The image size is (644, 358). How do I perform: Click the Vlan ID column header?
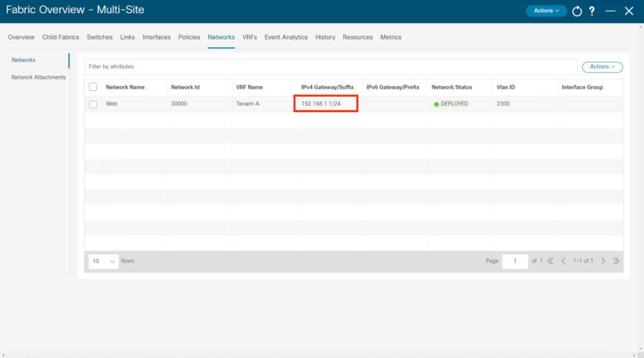click(506, 87)
